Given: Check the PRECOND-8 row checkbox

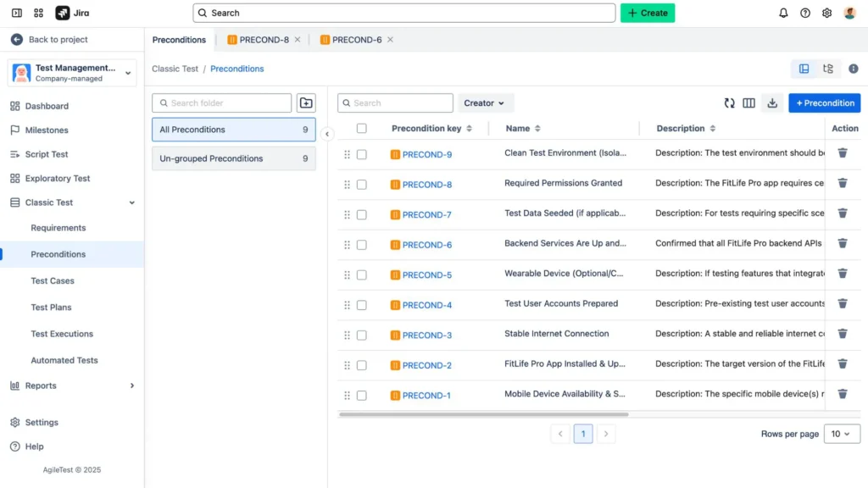Looking at the screenshot, I should coord(362,184).
